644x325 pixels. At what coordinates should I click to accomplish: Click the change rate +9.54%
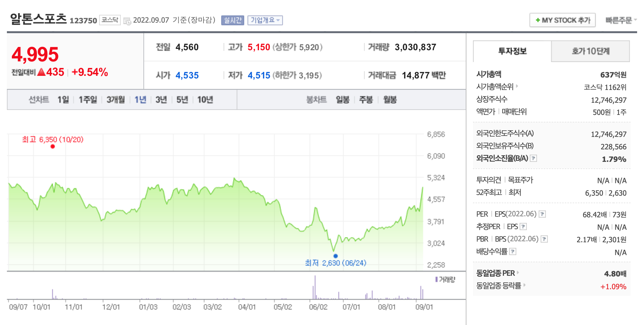coord(90,72)
